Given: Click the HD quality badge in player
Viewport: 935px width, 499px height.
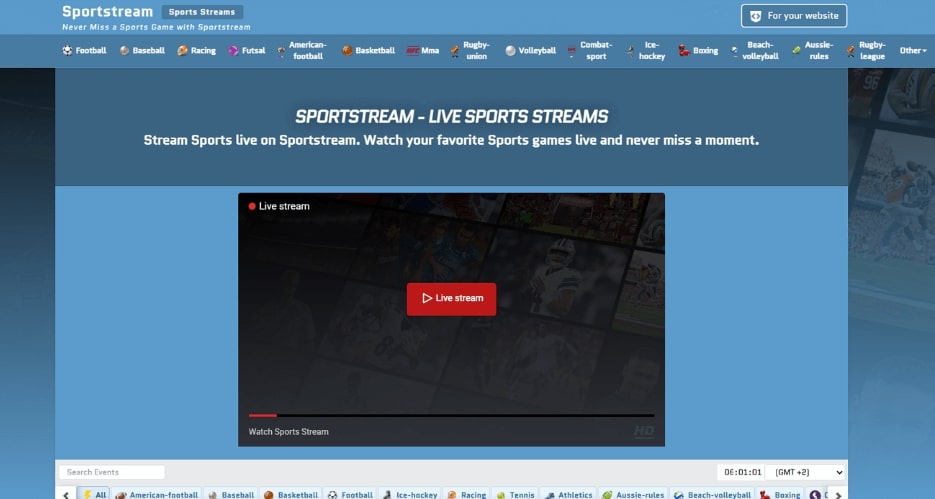Looking at the screenshot, I should click(x=643, y=431).
